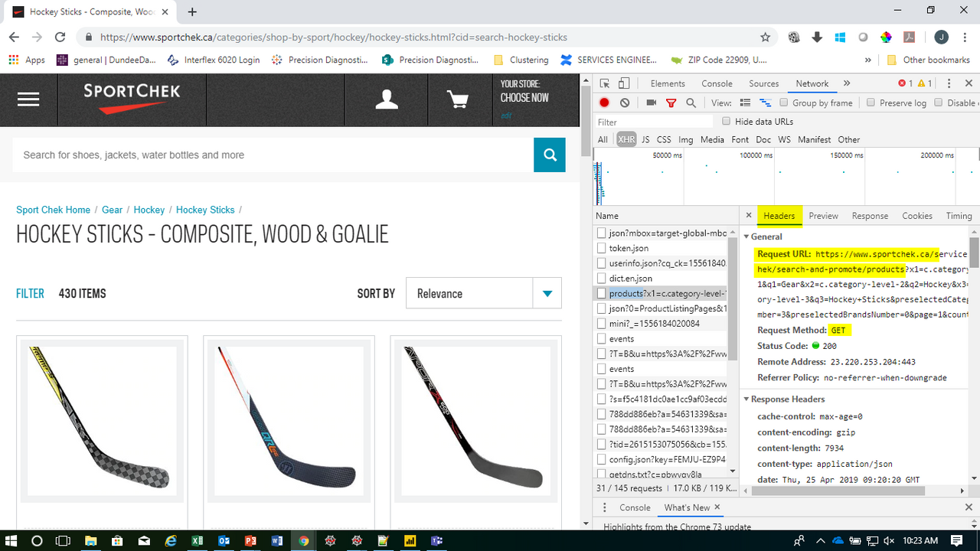Open the Chrome profile avatar J
The width and height of the screenshot is (980, 551).
[x=941, y=37]
